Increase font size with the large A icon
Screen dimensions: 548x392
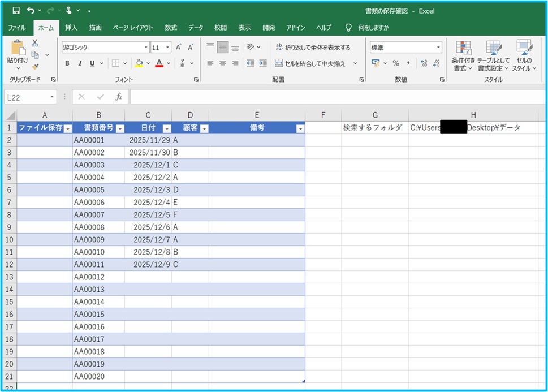[x=179, y=48]
